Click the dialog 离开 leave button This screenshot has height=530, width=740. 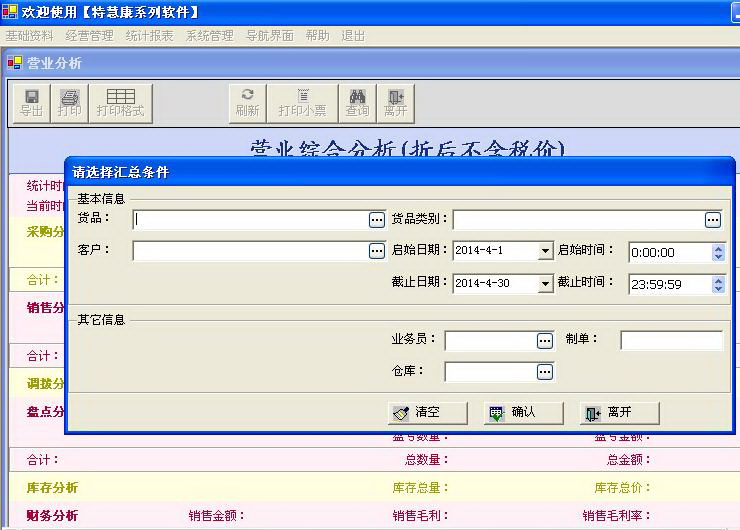619,413
